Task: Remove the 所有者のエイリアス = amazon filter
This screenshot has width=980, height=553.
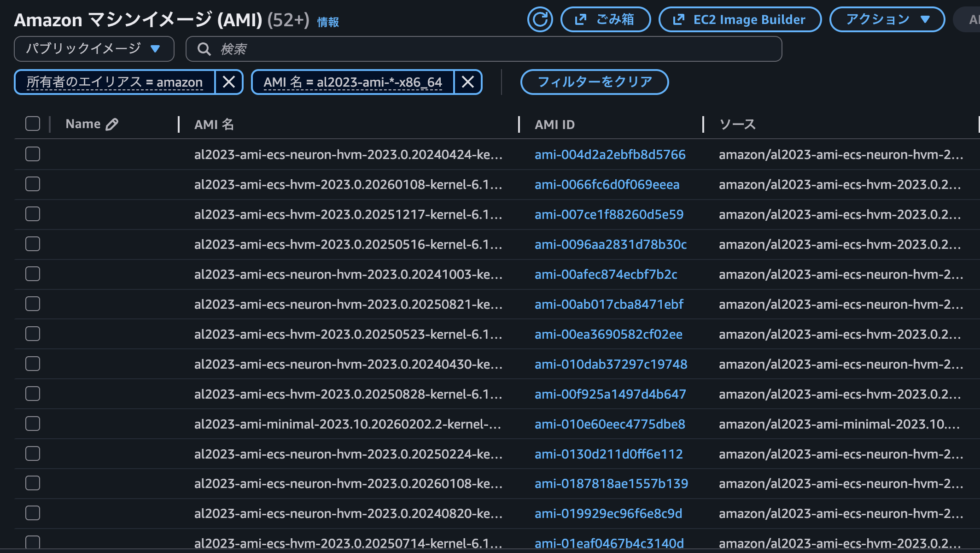Action: click(229, 82)
